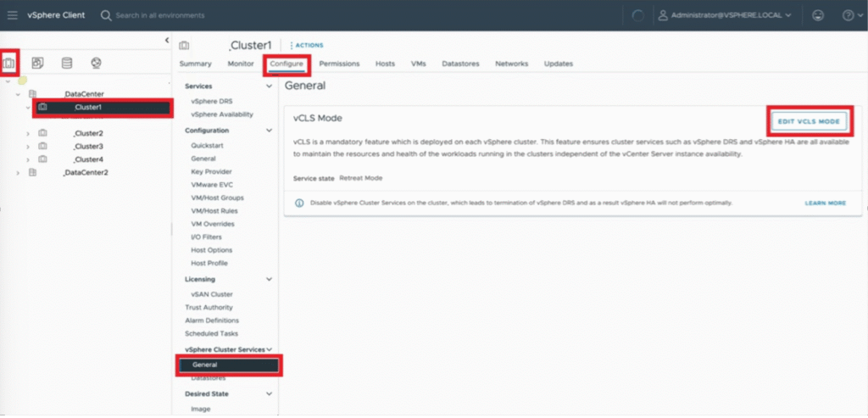The image size is (868, 418).
Task: Open the Trust Authority page
Action: 209,307
